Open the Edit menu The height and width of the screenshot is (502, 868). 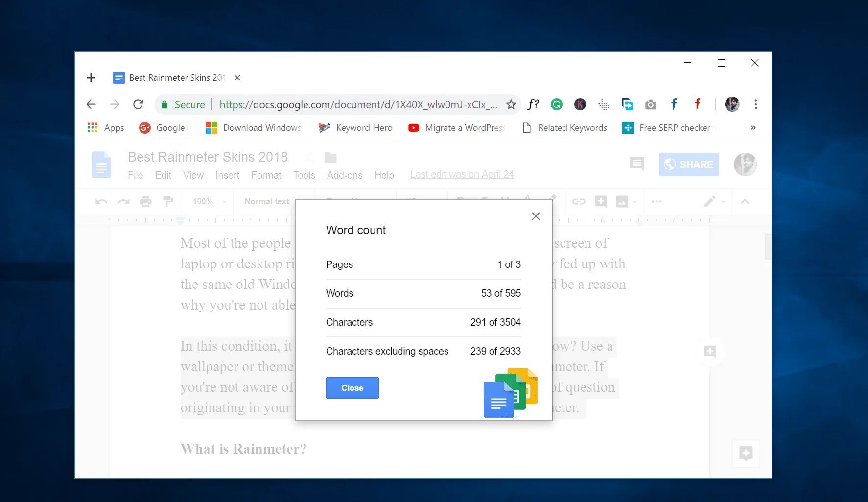[x=163, y=175]
